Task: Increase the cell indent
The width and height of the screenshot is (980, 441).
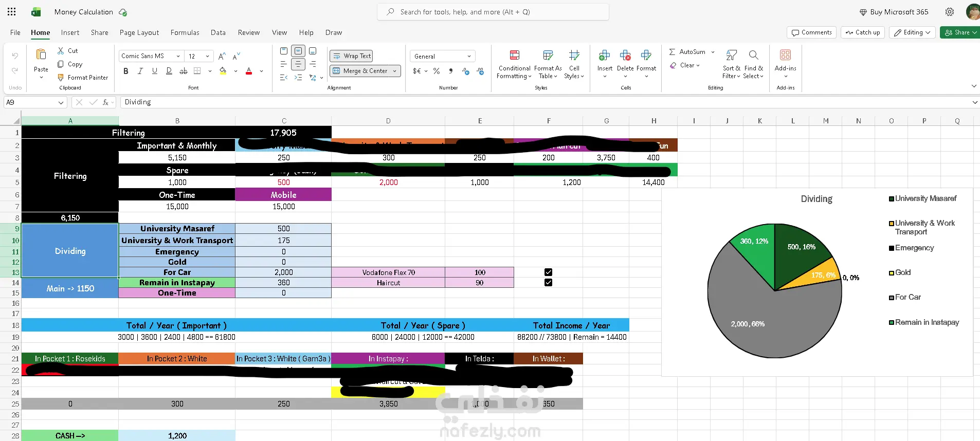Action: tap(298, 78)
